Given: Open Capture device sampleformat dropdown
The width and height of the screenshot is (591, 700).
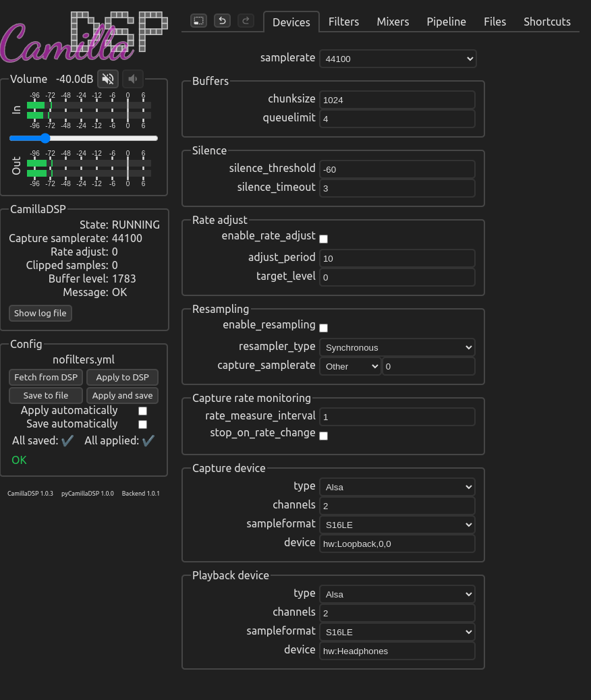Looking at the screenshot, I should click(397, 525).
